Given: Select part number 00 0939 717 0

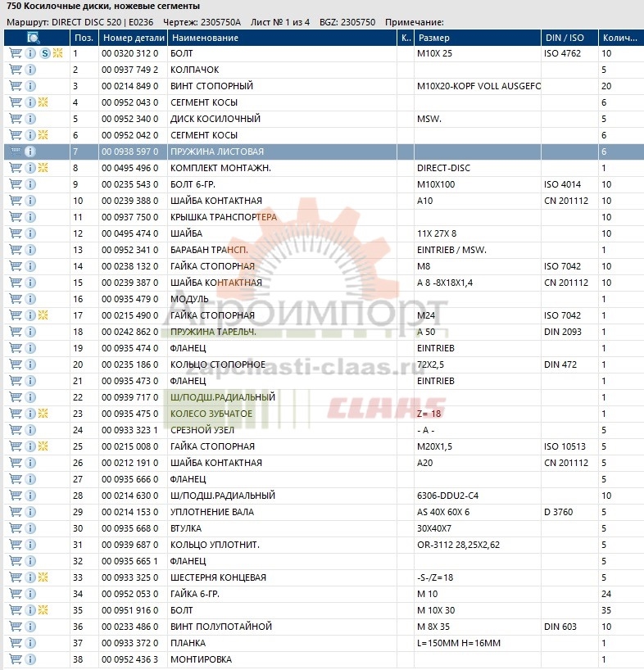Looking at the screenshot, I should click(130, 397).
